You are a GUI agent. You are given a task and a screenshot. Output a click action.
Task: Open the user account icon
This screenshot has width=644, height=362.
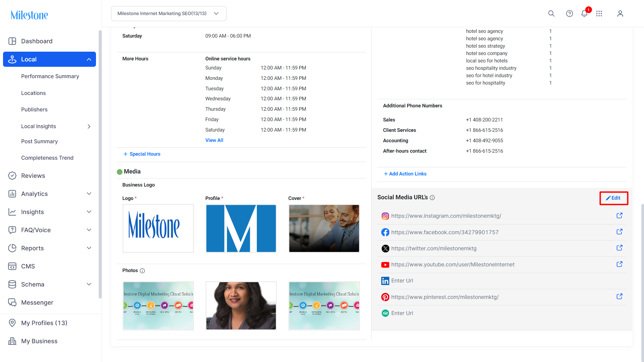coord(620,13)
